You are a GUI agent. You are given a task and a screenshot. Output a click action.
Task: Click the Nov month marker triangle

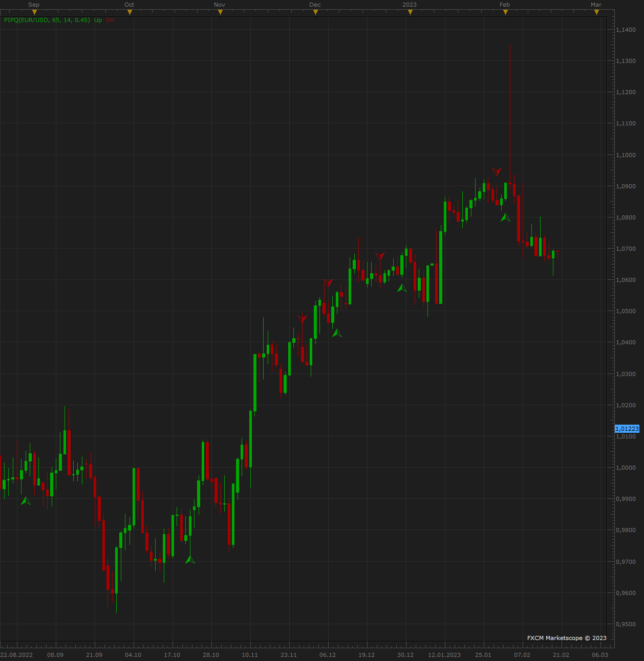(x=221, y=13)
